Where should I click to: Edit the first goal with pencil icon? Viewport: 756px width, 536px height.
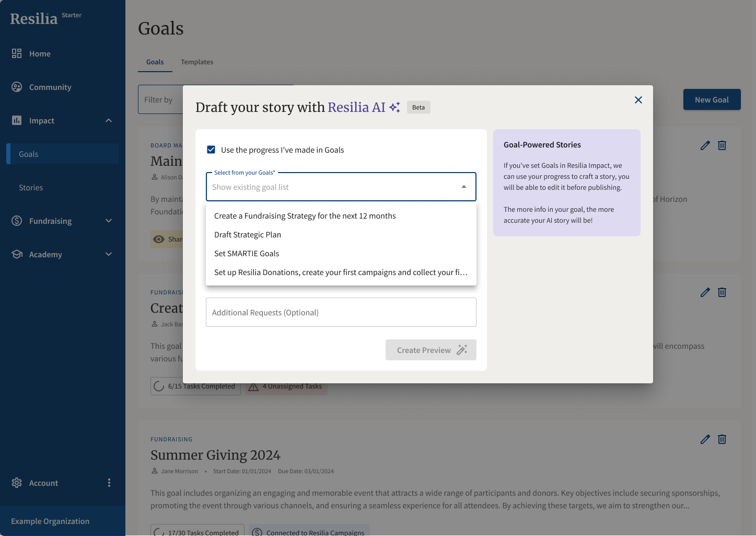pyautogui.click(x=705, y=145)
